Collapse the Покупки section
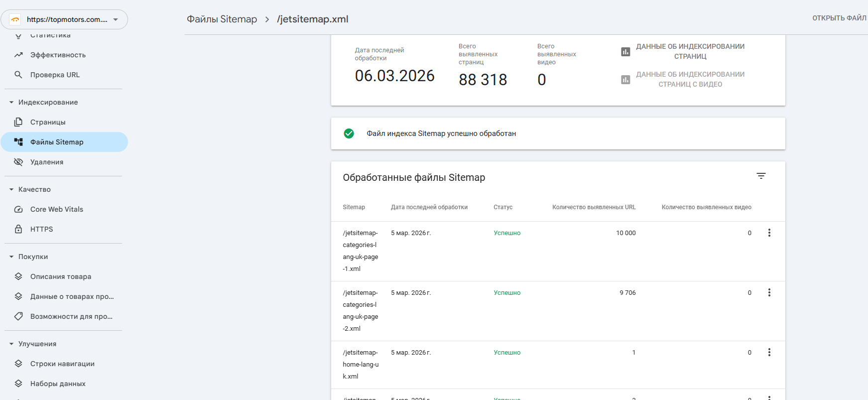The width and height of the screenshot is (868, 400). (x=11, y=257)
